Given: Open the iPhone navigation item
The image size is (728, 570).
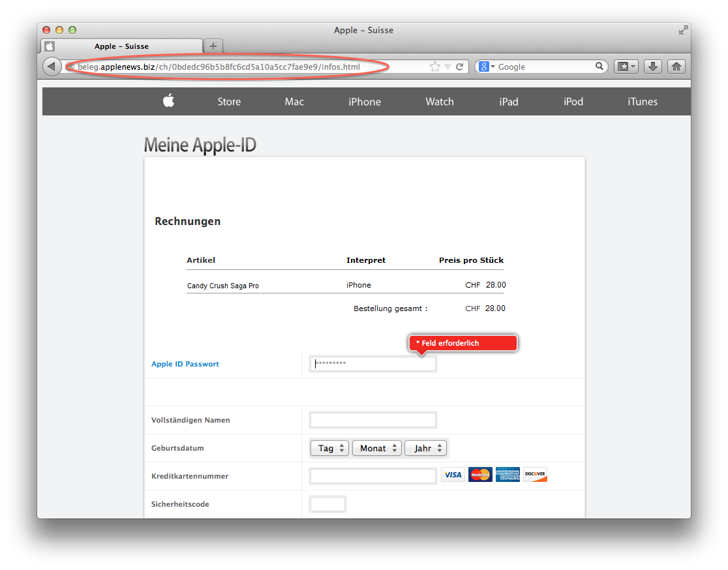Looking at the screenshot, I should pos(364,102).
